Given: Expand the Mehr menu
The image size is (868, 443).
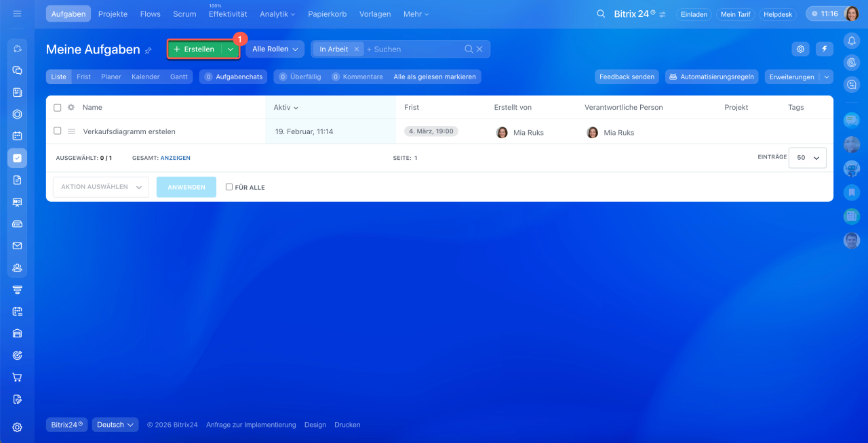Looking at the screenshot, I should point(416,14).
